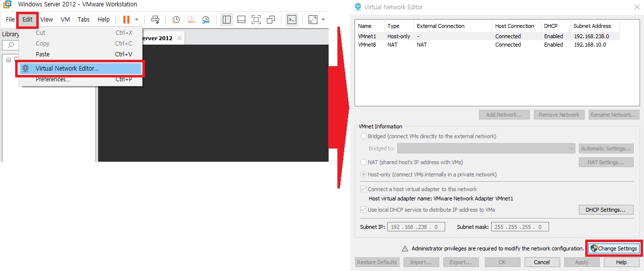Open the stretch guest dropdown arrow
The height and width of the screenshot is (271, 644).
coord(323,20)
